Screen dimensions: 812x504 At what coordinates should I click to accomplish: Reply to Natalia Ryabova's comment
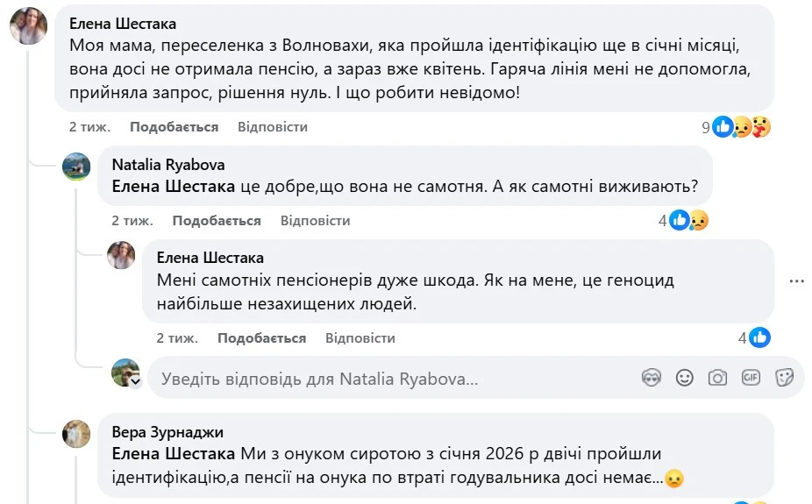pyautogui.click(x=315, y=221)
